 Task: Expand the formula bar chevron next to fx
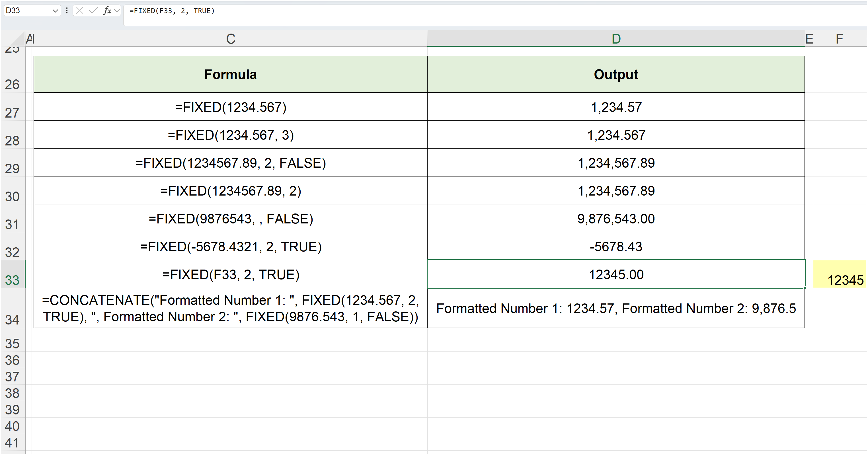pyautogui.click(x=117, y=11)
